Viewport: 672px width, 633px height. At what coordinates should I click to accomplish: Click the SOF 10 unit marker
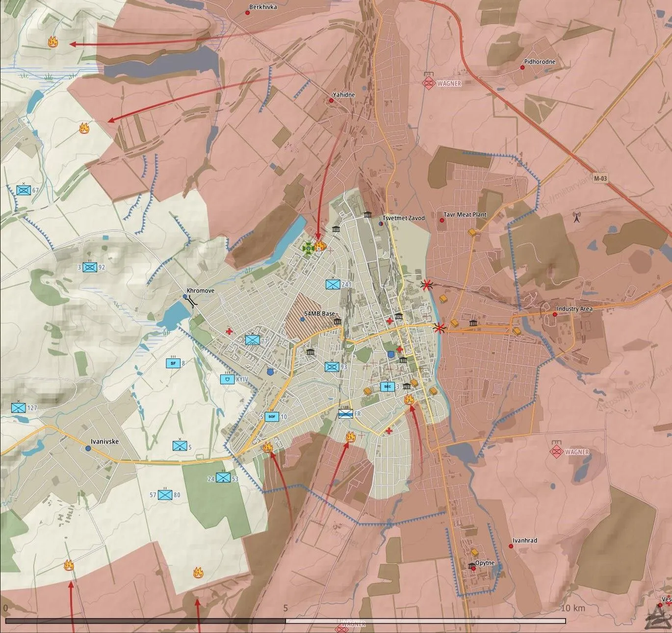pos(272,417)
